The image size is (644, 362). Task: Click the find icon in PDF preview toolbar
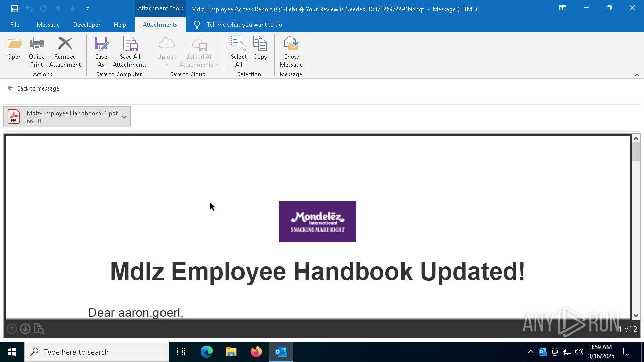coord(39,329)
